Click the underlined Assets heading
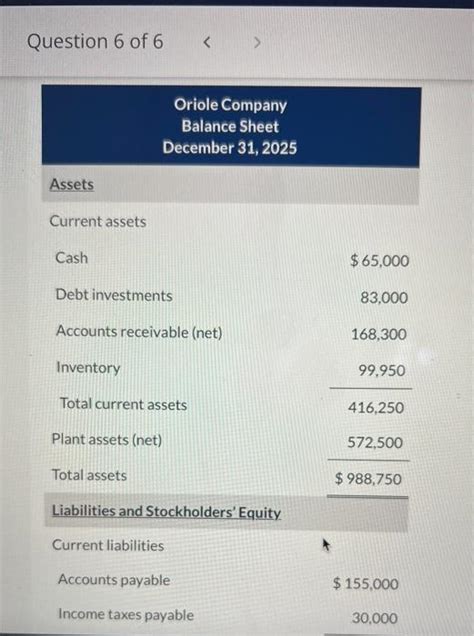Viewport: 474px width, 636px height. 72,185
